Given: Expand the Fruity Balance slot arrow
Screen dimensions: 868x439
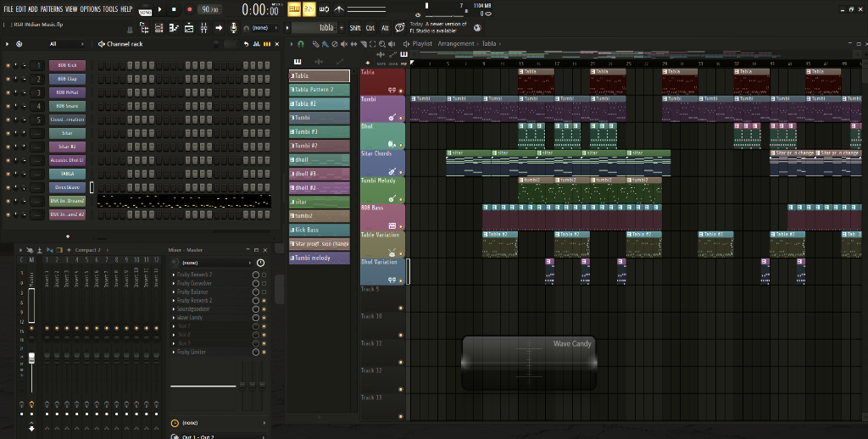Looking at the screenshot, I should 174,292.
